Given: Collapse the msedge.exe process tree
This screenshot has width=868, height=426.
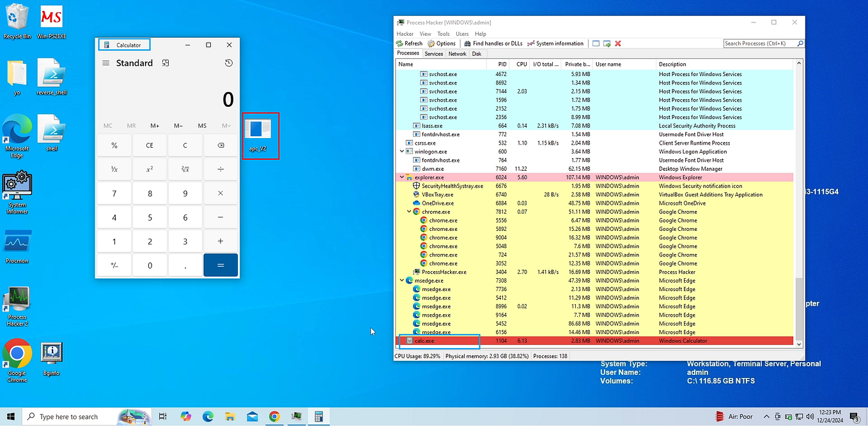Looking at the screenshot, I should click(401, 280).
